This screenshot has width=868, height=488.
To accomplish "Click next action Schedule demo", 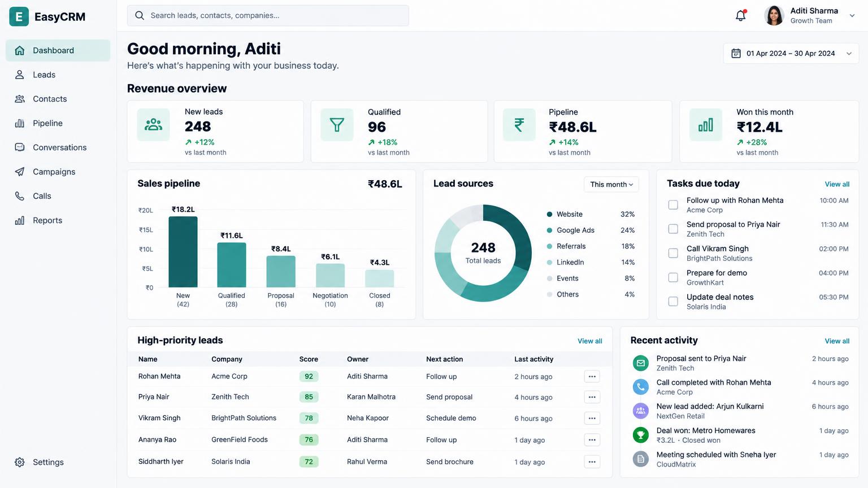I will 451,418.
